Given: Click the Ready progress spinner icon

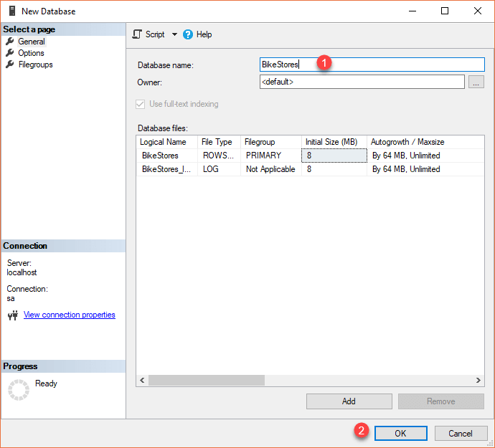Looking at the screenshot, I should coord(18,389).
